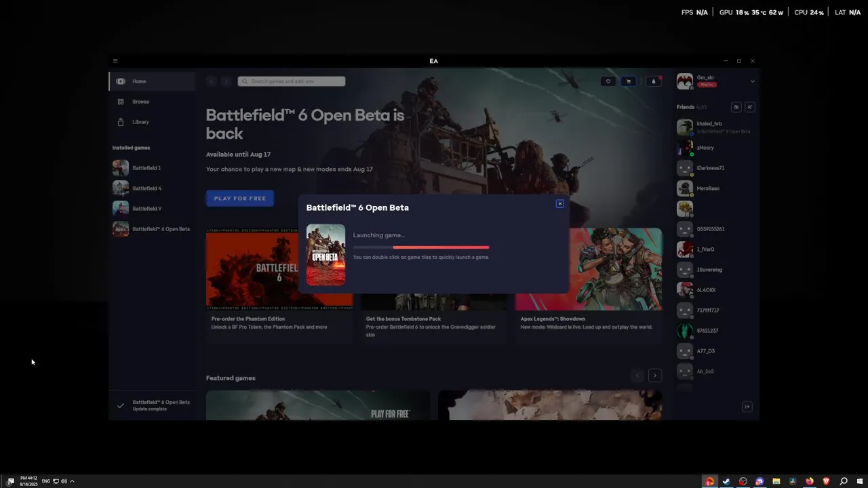This screenshot has height=488, width=868.
Task: Click the add friend icon
Action: (x=750, y=107)
